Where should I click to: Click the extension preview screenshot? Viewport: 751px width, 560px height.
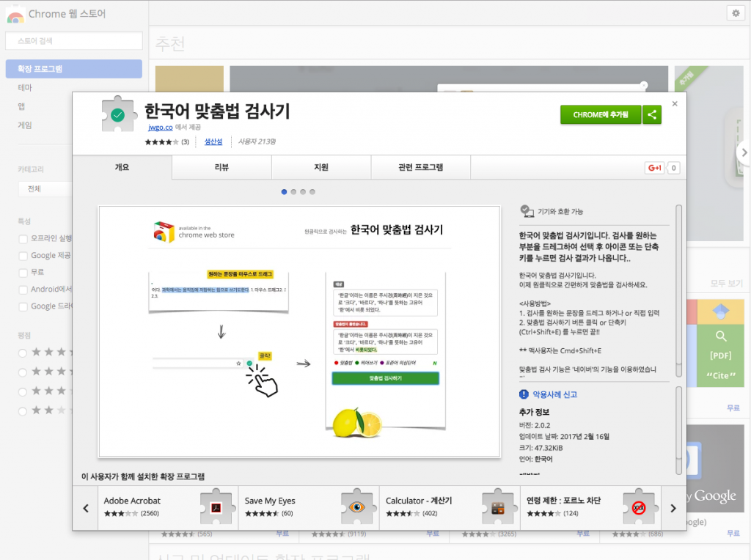click(x=299, y=331)
